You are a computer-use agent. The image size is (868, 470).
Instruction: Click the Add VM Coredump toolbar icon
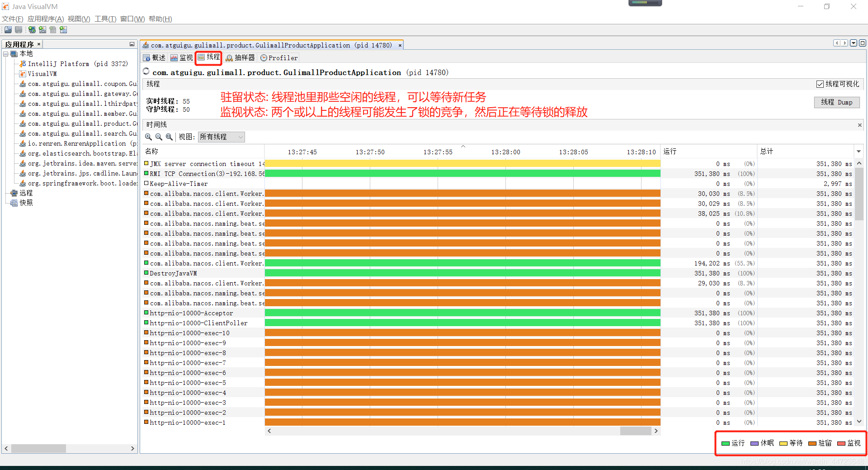point(53,30)
